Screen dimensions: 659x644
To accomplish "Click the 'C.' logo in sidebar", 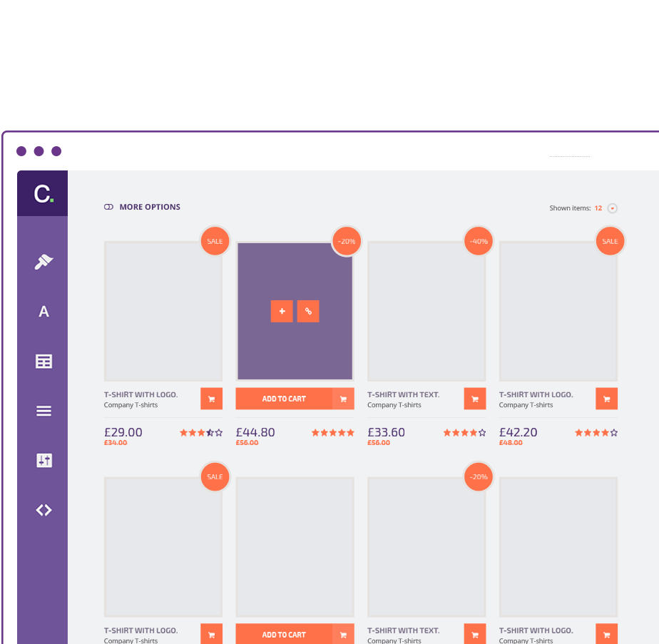I will coord(43,193).
